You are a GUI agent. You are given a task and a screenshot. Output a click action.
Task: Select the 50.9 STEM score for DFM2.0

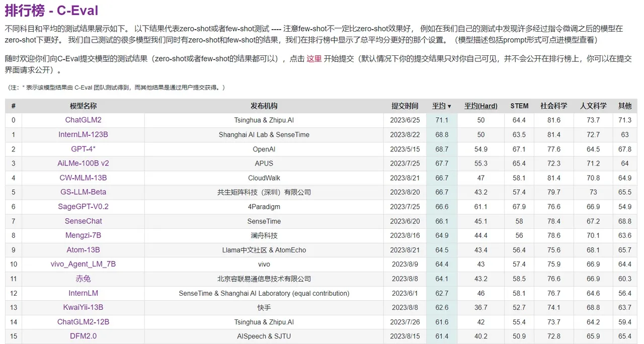(x=519, y=336)
